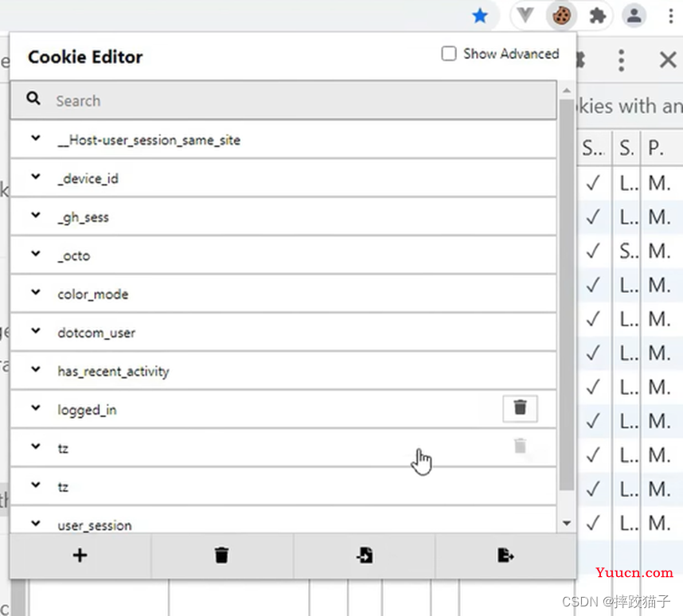Select the logged_in cookie name

(87, 410)
